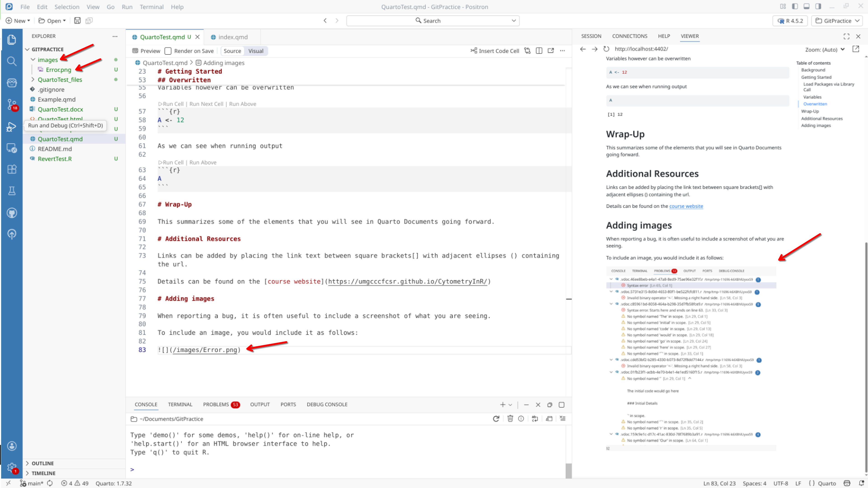Enable Render on Save checkbox
The image size is (868, 488).
click(168, 51)
